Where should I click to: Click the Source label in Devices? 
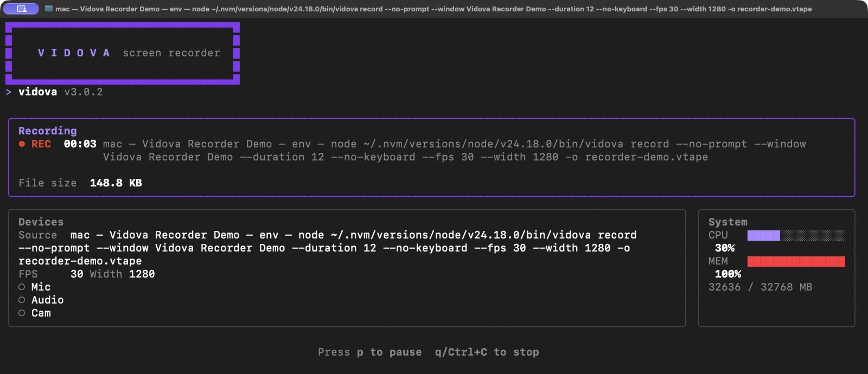pyautogui.click(x=38, y=235)
